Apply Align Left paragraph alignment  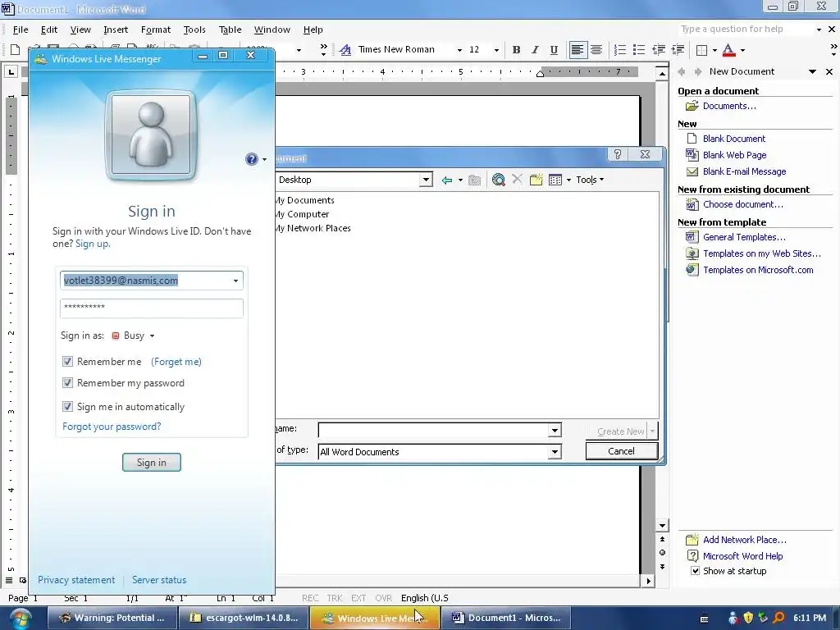click(577, 50)
